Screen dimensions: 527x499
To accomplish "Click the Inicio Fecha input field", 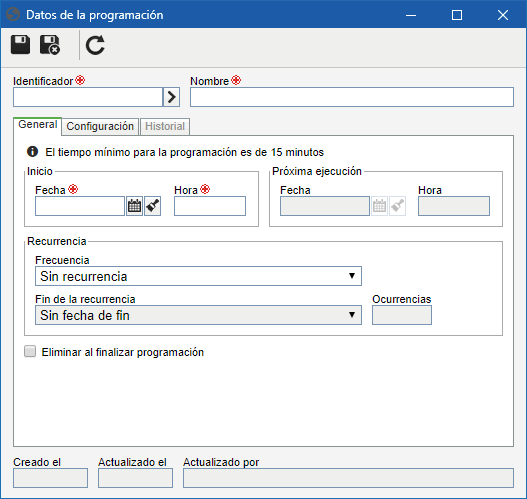I will click(80, 206).
